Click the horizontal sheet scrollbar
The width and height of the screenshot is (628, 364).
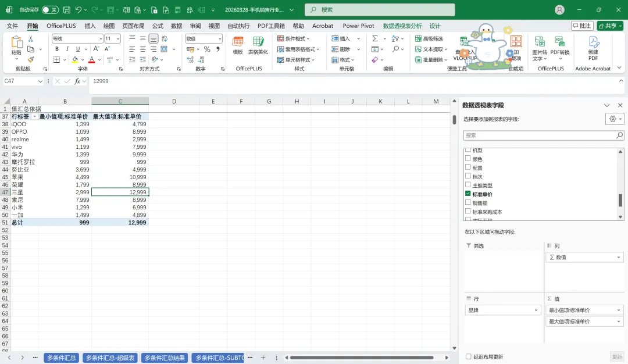[x=361, y=358]
